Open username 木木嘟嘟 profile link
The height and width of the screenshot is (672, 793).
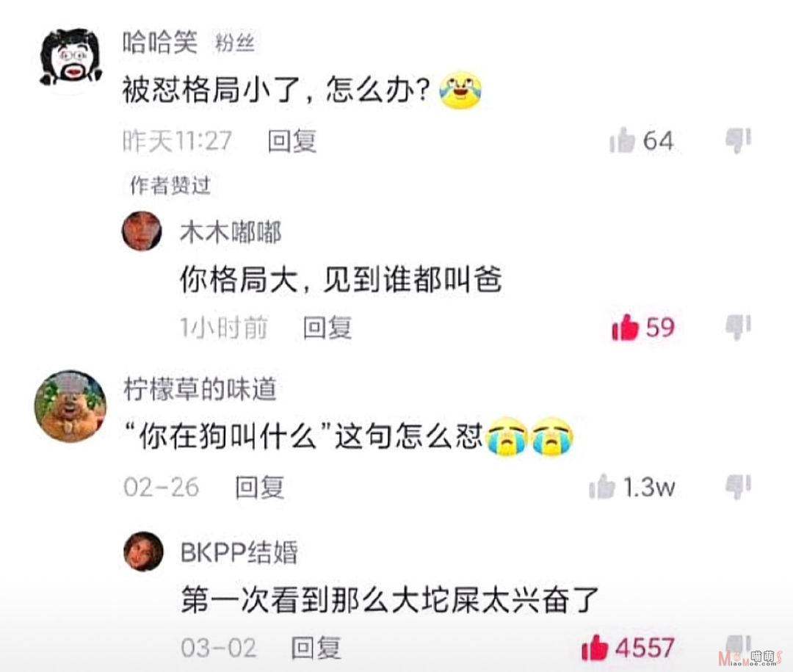[231, 233]
